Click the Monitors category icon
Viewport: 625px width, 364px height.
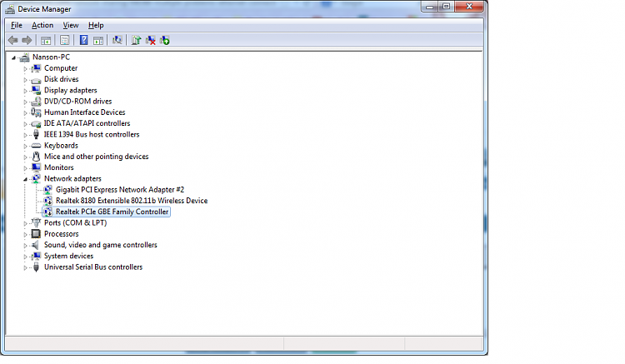pyautogui.click(x=37, y=167)
